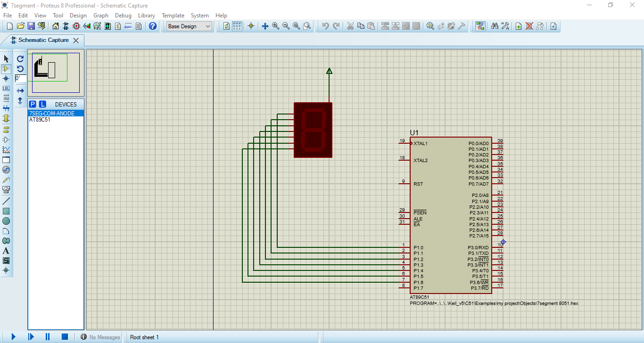Mirror the preview horizontally
Viewport: 644px width, 343px height.
pos(20,90)
